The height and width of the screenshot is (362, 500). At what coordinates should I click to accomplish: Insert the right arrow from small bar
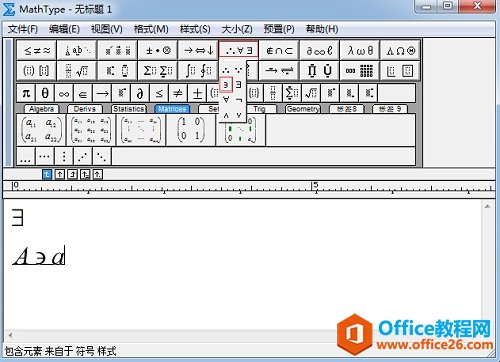102,93
